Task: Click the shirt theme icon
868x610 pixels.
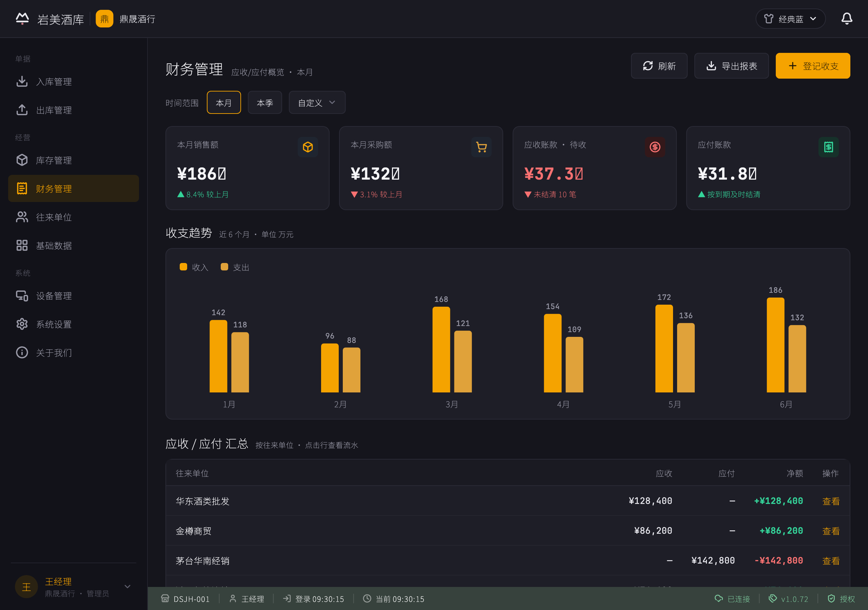Action: pos(769,19)
